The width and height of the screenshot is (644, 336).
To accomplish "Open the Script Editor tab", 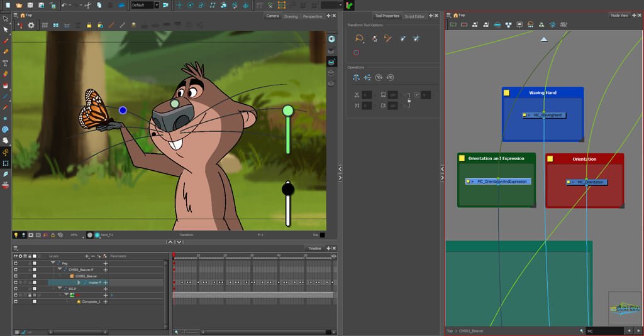I will 414,16.
